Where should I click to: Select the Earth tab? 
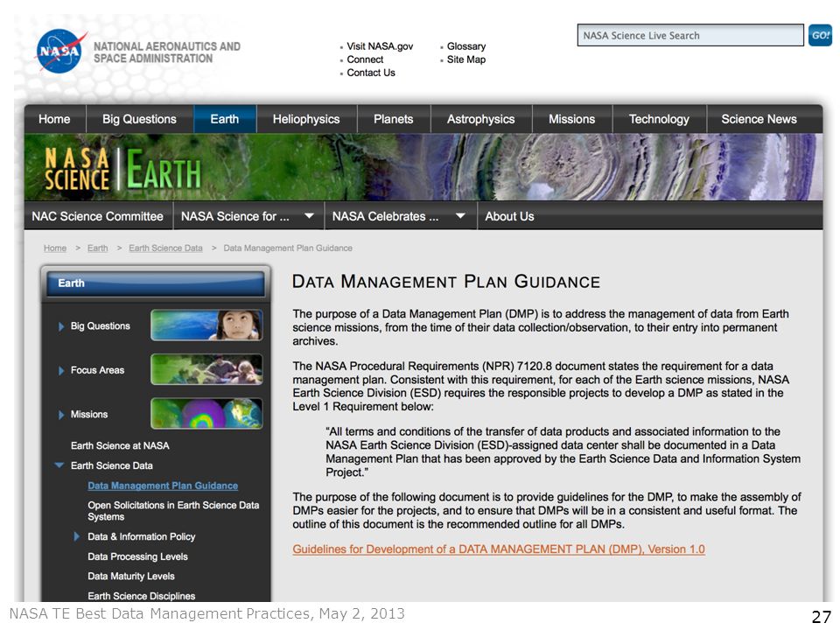[x=225, y=119]
